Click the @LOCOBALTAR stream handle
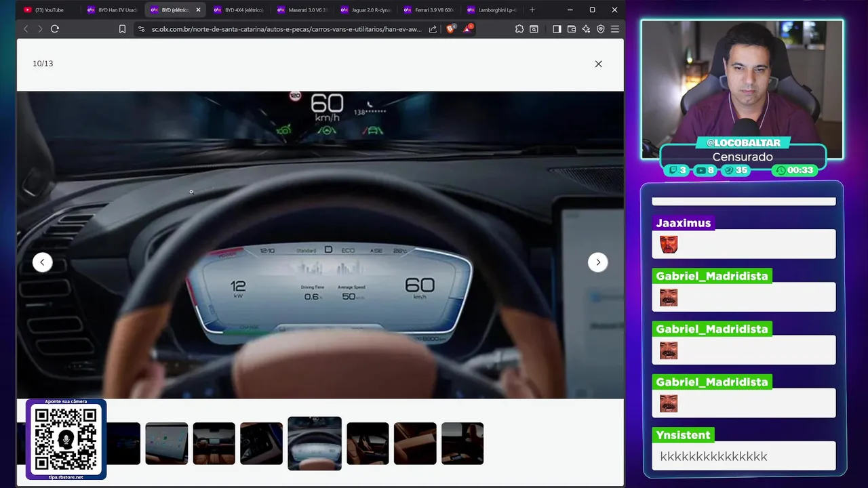This screenshot has width=868, height=488. [743, 143]
